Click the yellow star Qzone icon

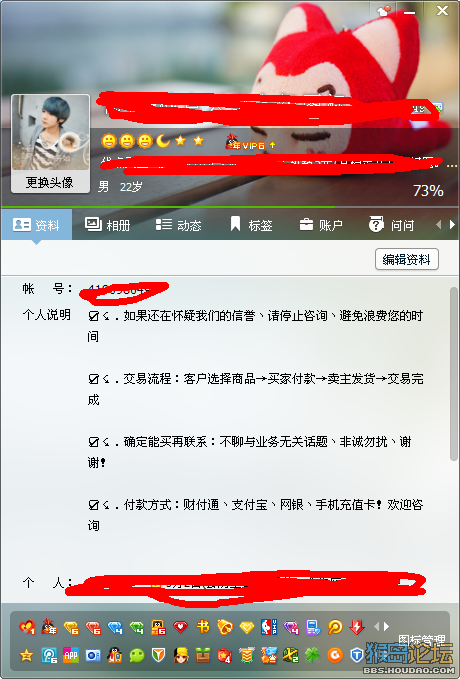(26, 655)
